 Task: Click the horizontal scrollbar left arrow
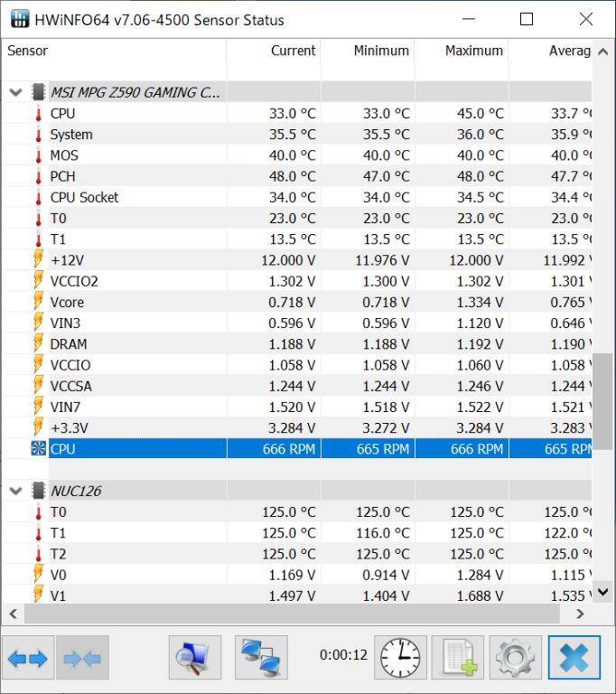click(x=13, y=614)
